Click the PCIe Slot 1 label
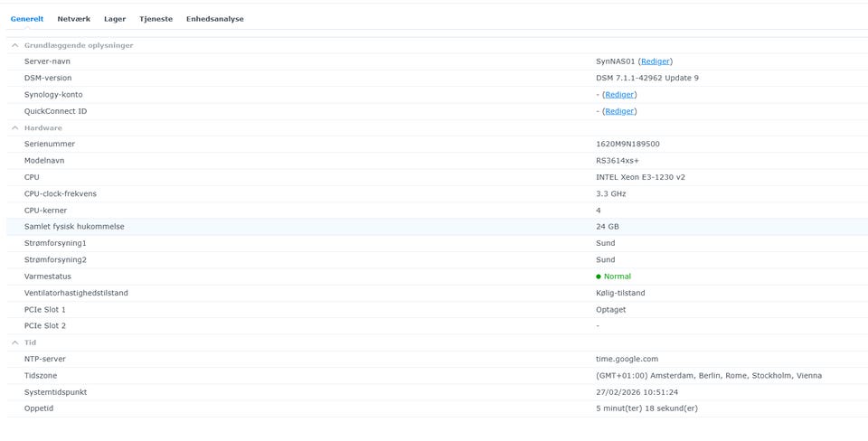 [45, 309]
